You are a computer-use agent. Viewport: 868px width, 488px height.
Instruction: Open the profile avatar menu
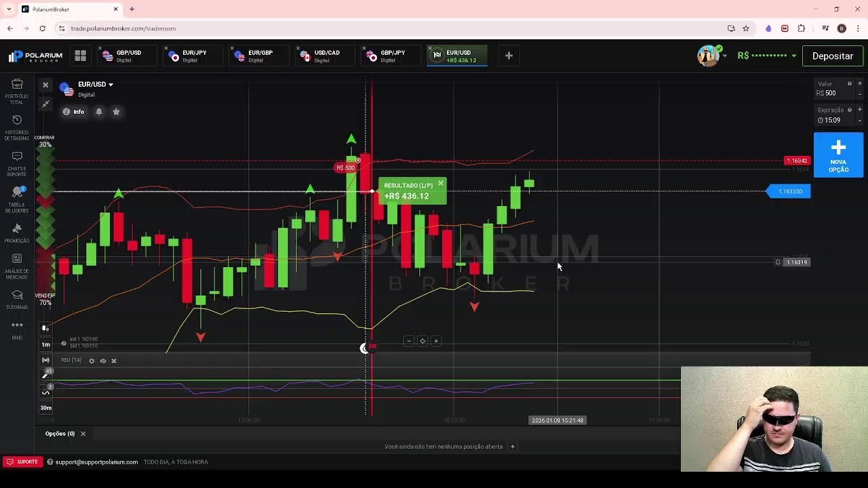pyautogui.click(x=709, y=56)
